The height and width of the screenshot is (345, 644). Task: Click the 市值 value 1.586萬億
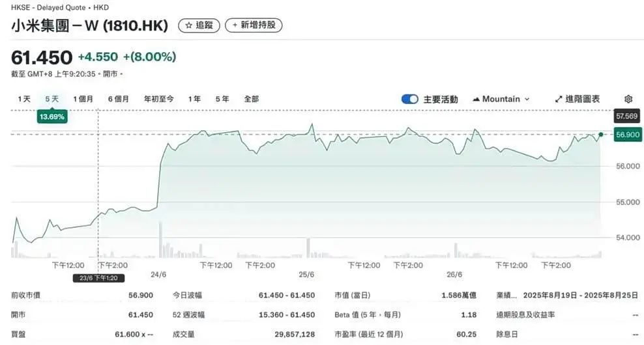459,296
